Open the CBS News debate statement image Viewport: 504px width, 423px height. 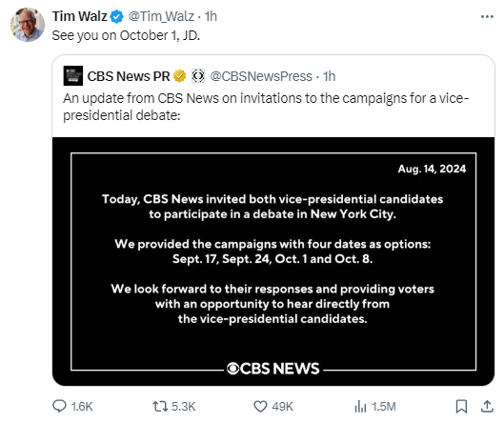tap(273, 261)
